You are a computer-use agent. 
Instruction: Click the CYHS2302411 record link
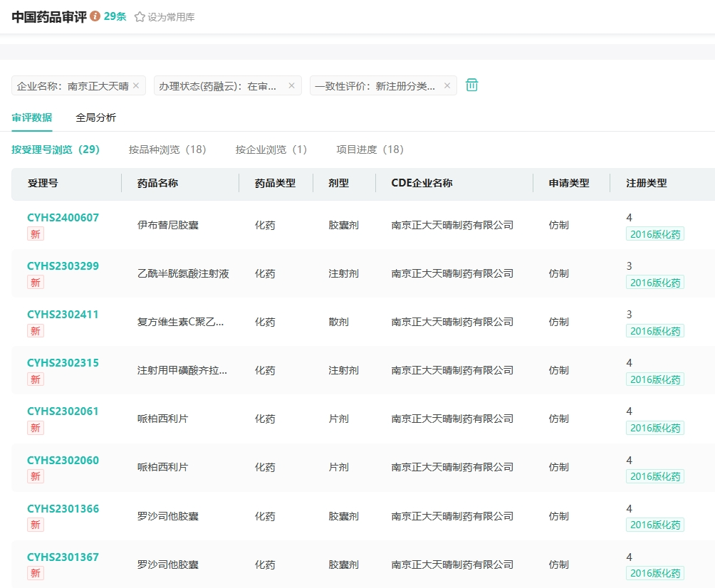pyautogui.click(x=63, y=315)
